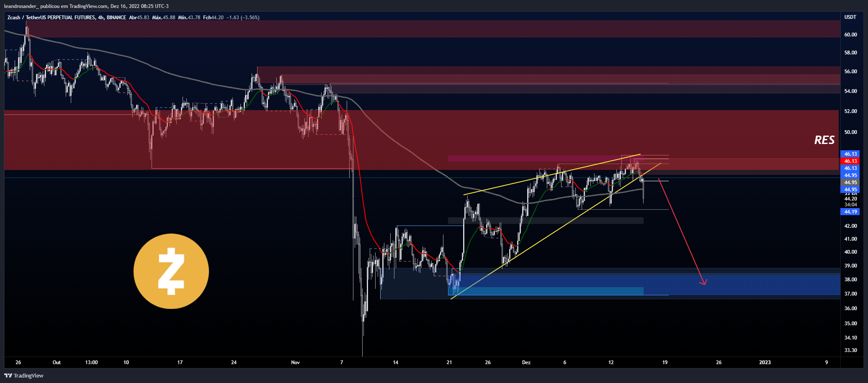Click the 38.00 price axis label
The image size is (868, 383).
(x=850, y=280)
